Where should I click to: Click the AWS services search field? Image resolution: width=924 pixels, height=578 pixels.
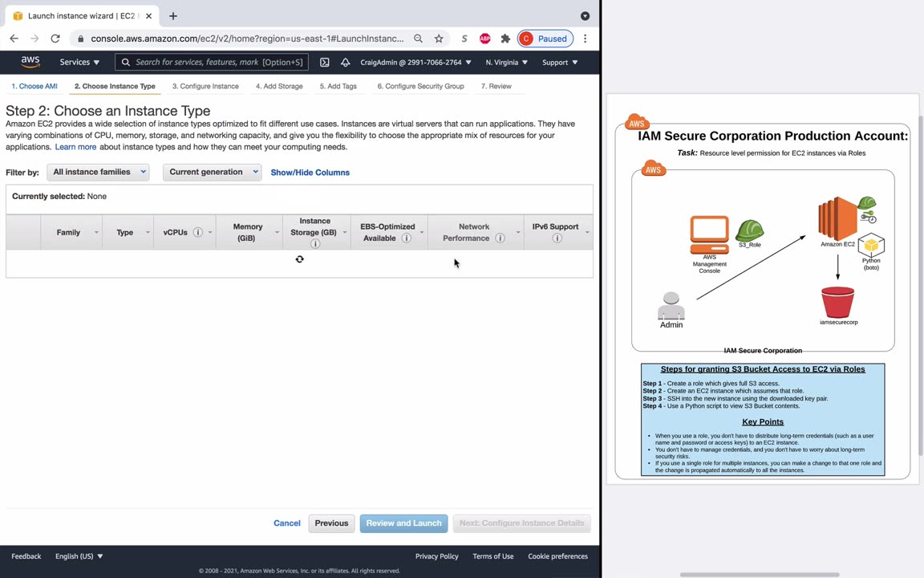tap(212, 62)
